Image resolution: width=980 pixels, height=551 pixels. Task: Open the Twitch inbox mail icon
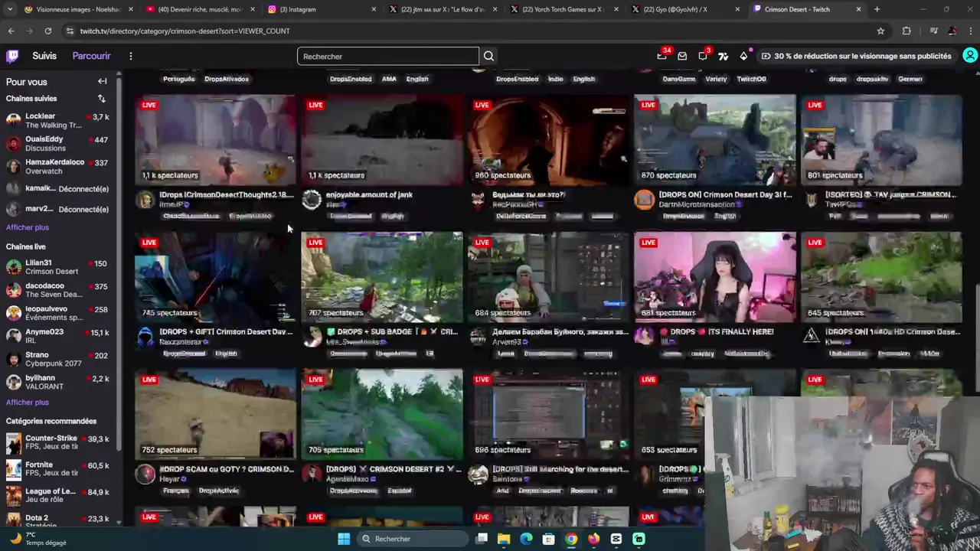coord(682,56)
